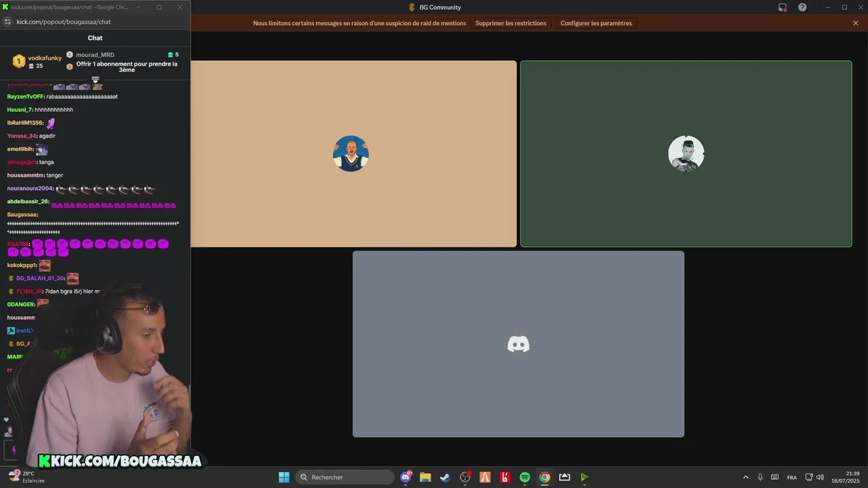Select the green speaking participant avatar
The width and height of the screenshot is (868, 488).
pos(686,154)
